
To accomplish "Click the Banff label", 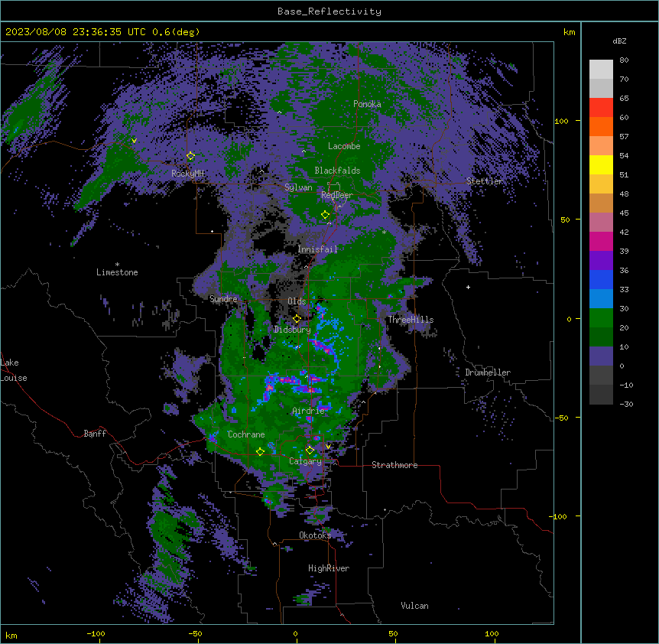I will point(95,434).
